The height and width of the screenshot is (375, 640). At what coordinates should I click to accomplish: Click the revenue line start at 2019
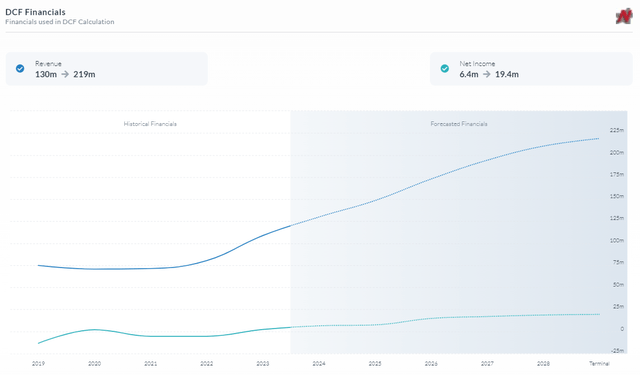tap(38, 266)
